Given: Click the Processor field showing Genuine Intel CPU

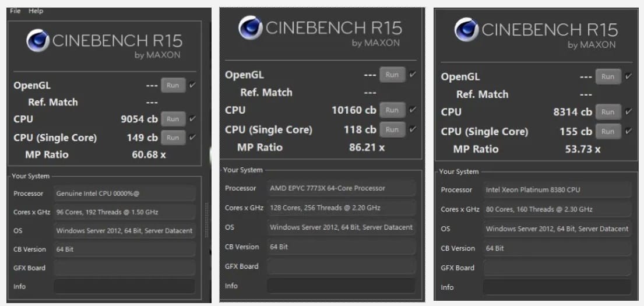Looking at the screenshot, I should [x=124, y=193].
